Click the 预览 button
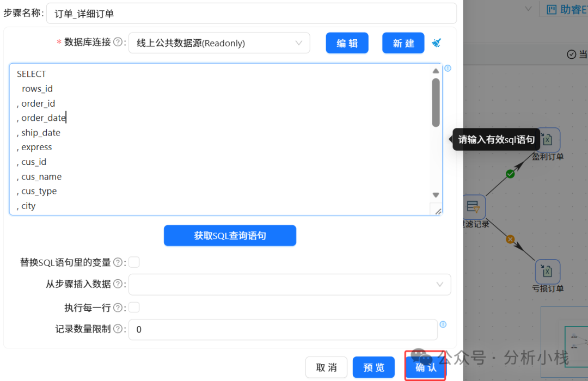Image resolution: width=588 pixels, height=381 pixels. [x=373, y=367]
